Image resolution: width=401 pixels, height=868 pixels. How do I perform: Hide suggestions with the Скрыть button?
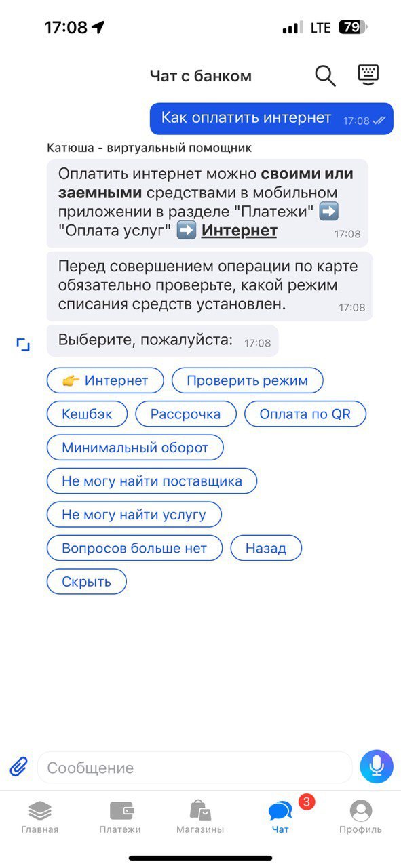pyautogui.click(x=87, y=581)
